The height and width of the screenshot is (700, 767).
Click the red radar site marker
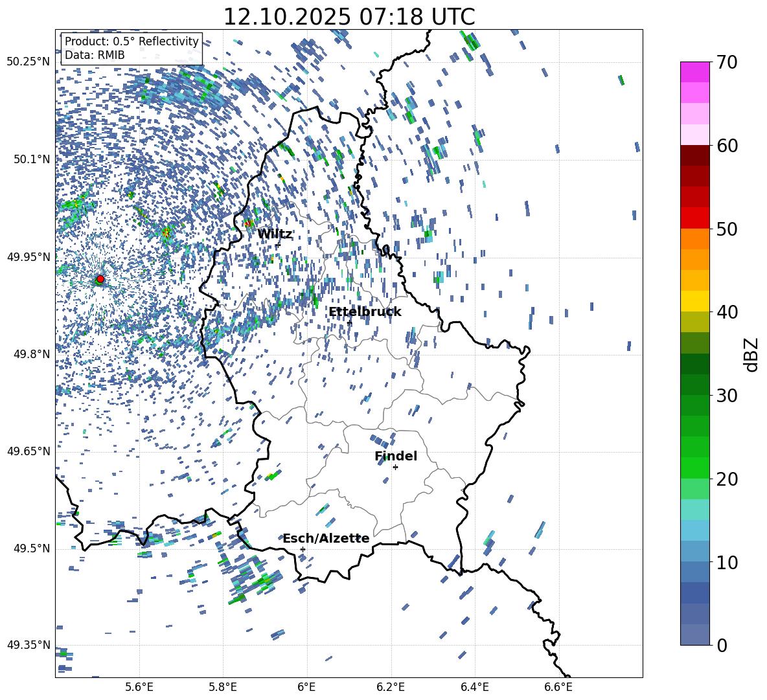pos(100,279)
